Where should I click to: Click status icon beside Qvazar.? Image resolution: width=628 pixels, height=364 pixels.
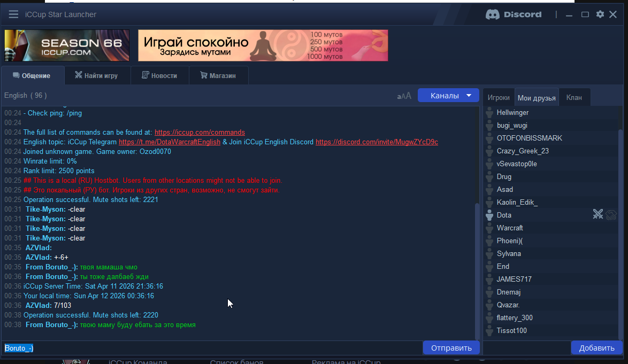489,305
